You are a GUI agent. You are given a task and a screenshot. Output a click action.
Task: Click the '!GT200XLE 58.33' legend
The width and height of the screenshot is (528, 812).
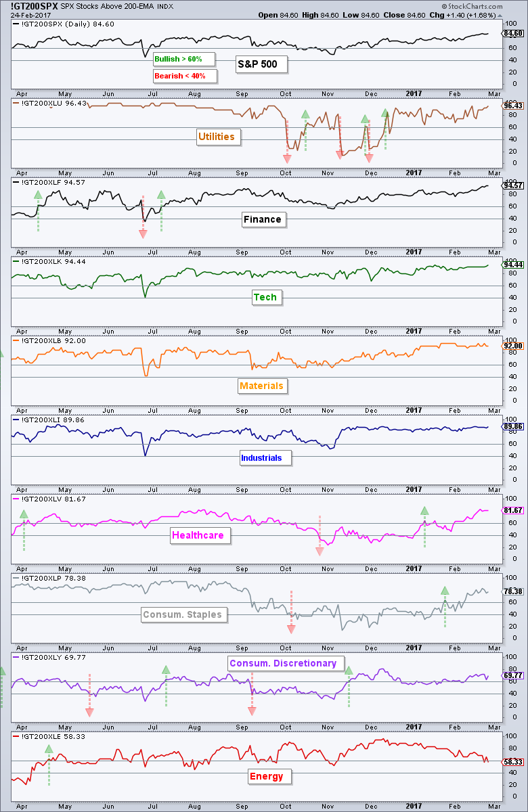pos(51,738)
